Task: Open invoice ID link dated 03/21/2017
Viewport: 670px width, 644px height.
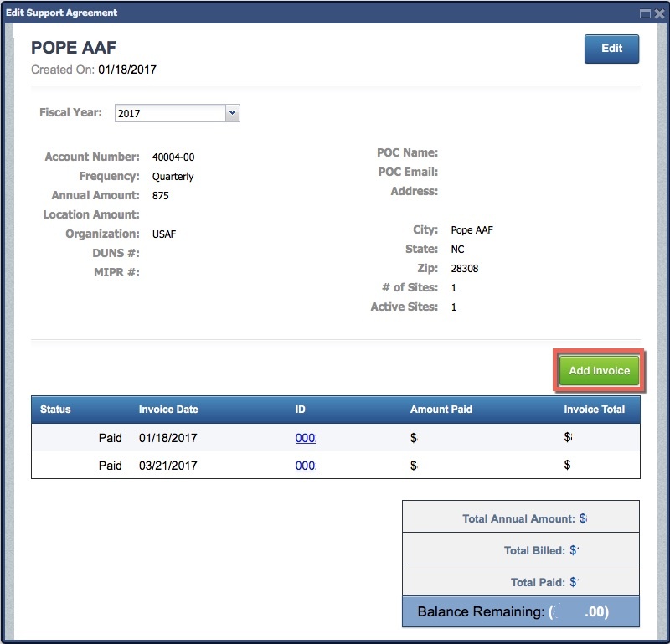Action: (x=305, y=466)
